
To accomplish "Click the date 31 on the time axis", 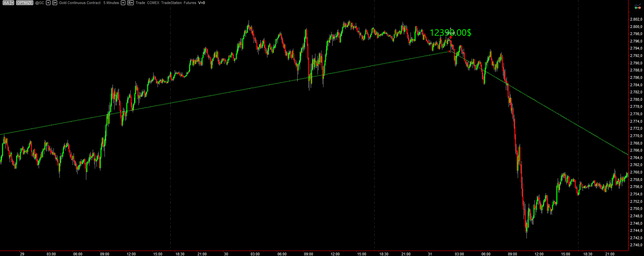I will (x=430, y=254).
